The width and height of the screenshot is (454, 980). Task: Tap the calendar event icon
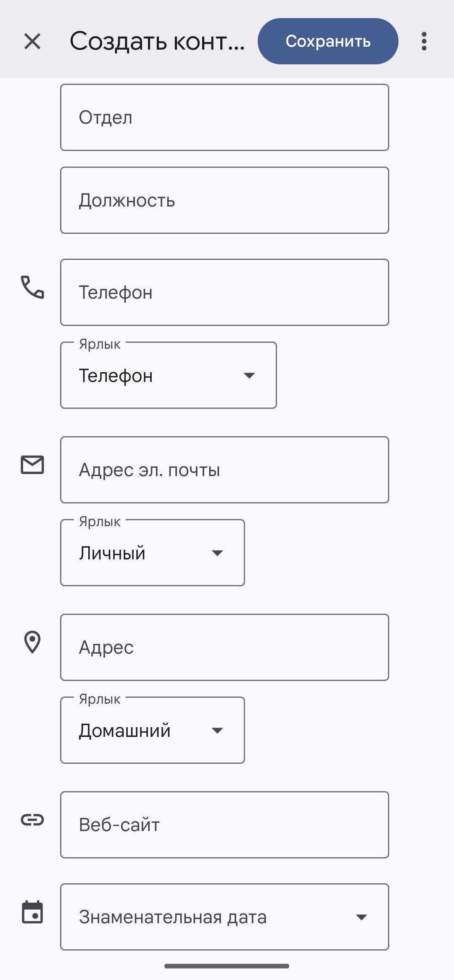tap(32, 912)
